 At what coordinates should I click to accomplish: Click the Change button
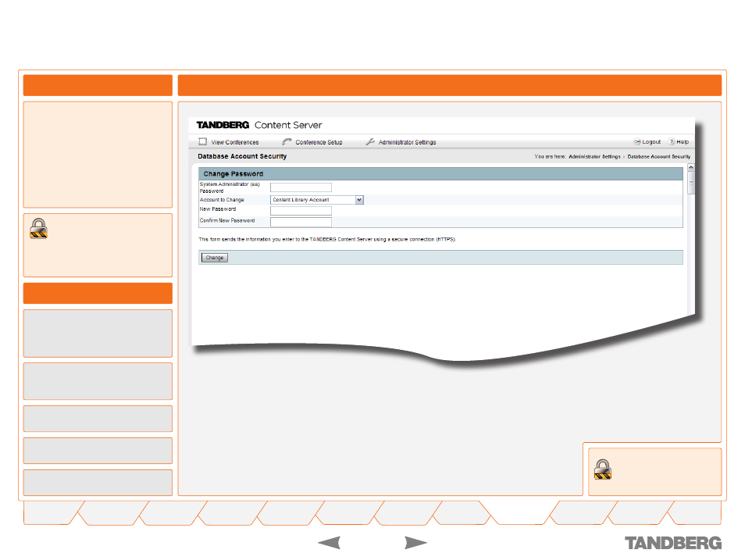[x=215, y=258]
